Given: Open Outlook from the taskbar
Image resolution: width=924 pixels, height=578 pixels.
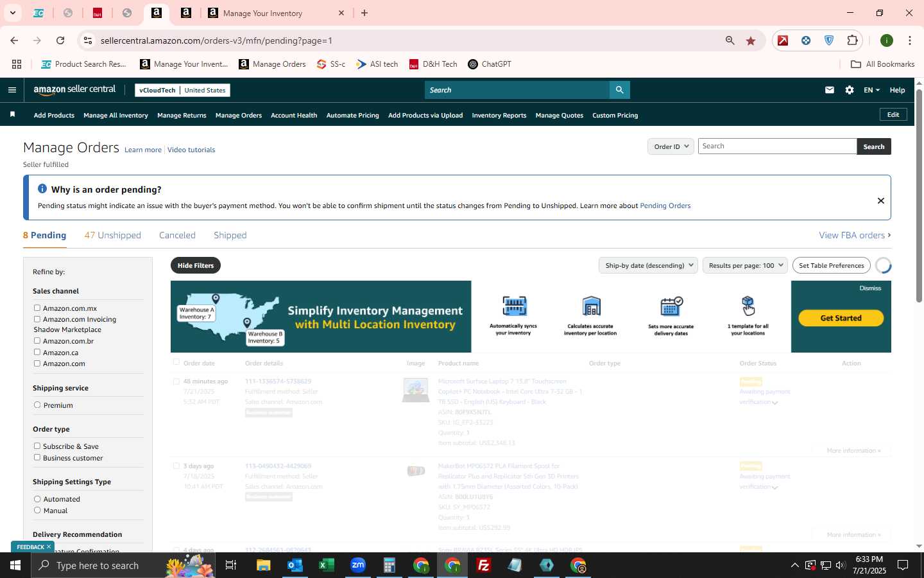Looking at the screenshot, I should pos(295,565).
